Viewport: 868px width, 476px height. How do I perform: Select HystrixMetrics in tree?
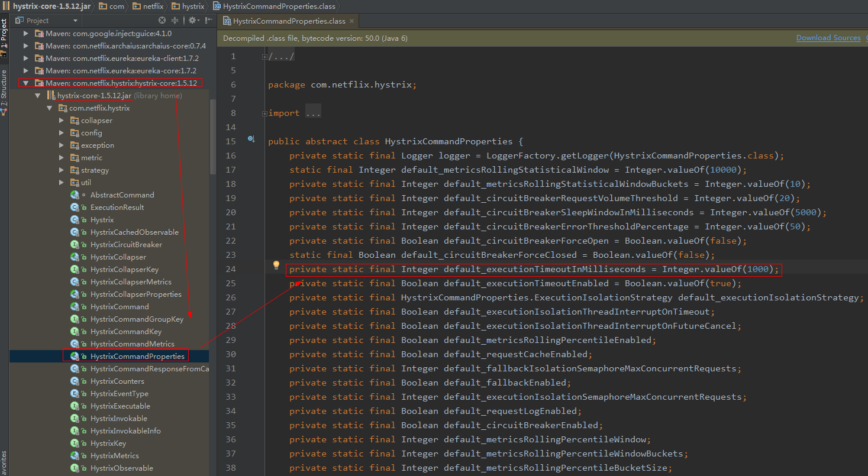115,456
